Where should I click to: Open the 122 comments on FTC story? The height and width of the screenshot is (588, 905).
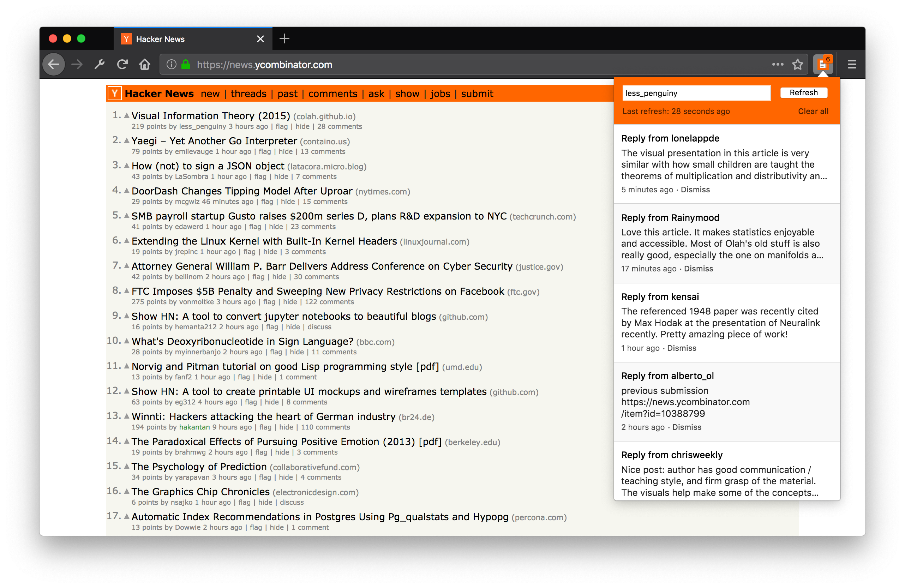point(329,302)
